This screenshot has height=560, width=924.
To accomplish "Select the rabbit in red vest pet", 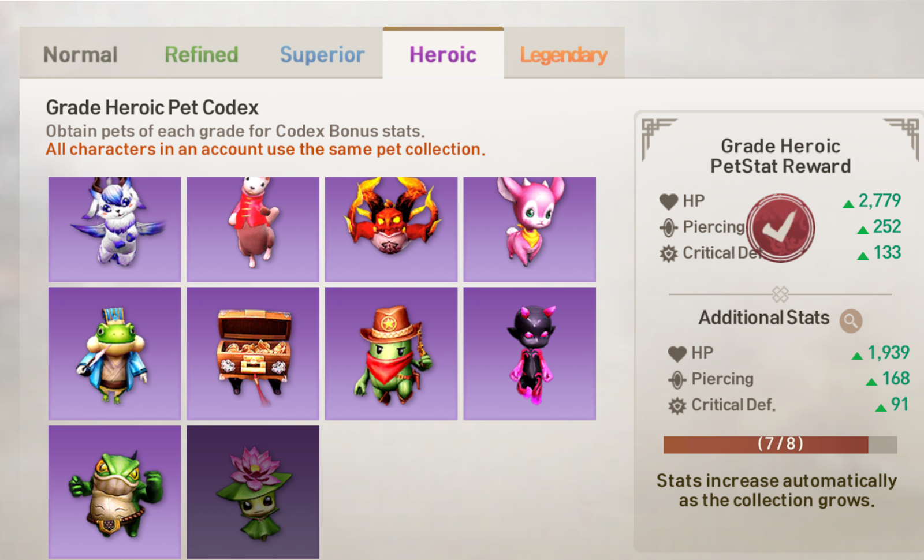I will [x=253, y=229].
